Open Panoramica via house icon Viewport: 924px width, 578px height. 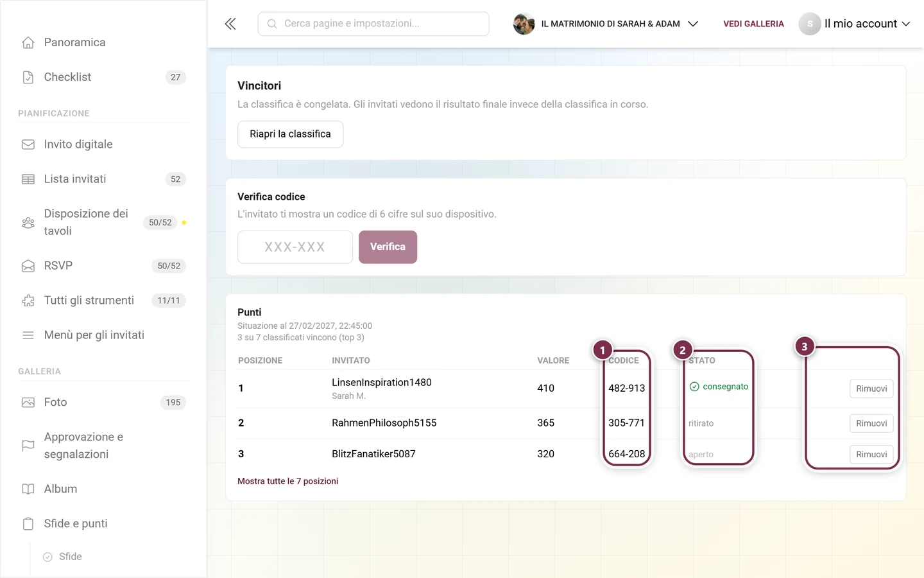[x=28, y=42]
